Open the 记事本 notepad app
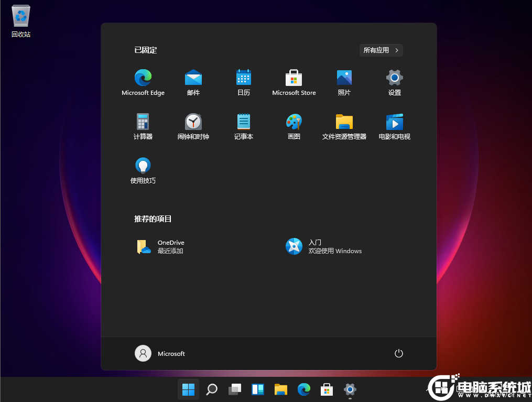The height and width of the screenshot is (402, 532). point(244,126)
